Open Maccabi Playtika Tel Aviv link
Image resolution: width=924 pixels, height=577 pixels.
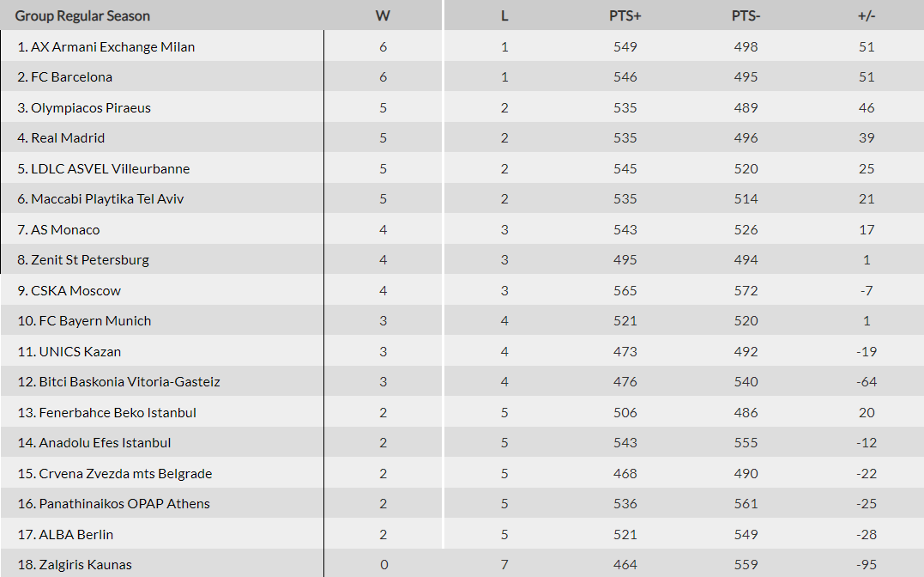click(x=107, y=198)
